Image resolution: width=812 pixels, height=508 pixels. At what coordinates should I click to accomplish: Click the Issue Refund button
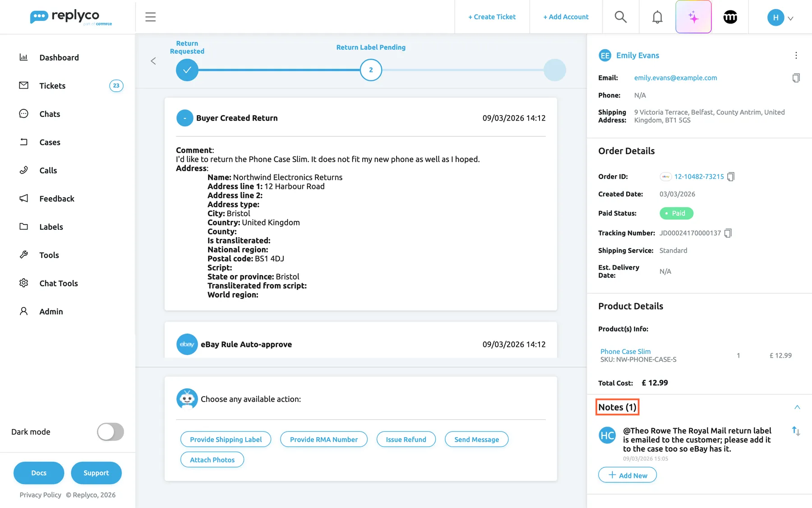click(406, 439)
